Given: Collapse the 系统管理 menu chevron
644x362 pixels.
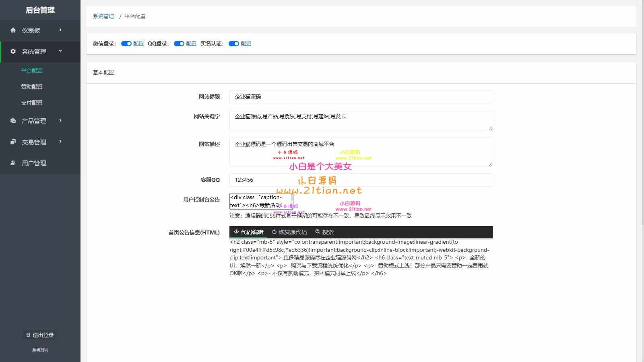Looking at the screenshot, I should (61, 51).
